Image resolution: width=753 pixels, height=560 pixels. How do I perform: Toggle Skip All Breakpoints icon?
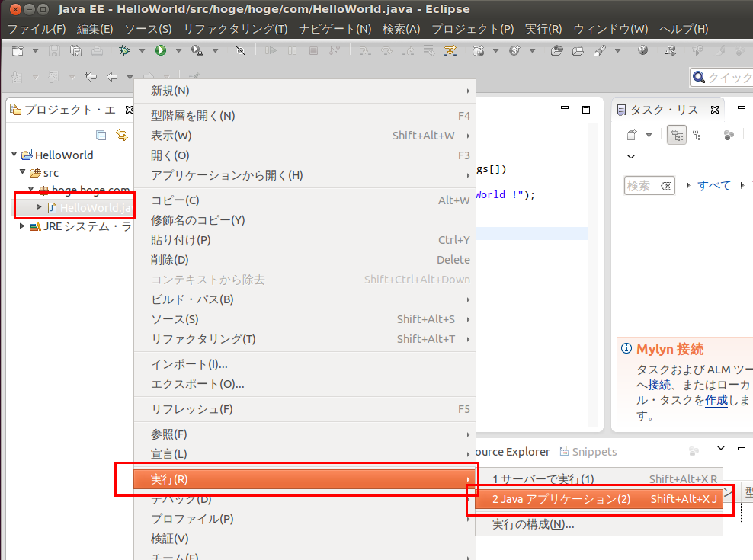pyautogui.click(x=241, y=50)
